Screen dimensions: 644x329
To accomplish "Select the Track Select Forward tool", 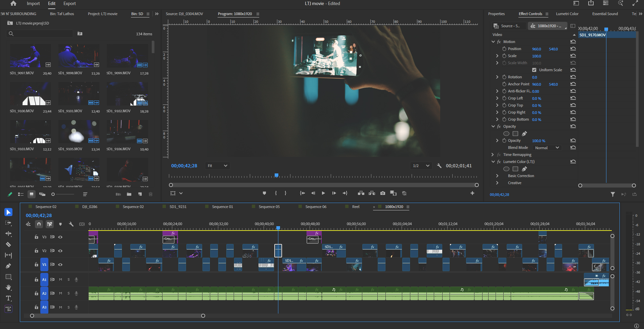I will tap(8, 223).
